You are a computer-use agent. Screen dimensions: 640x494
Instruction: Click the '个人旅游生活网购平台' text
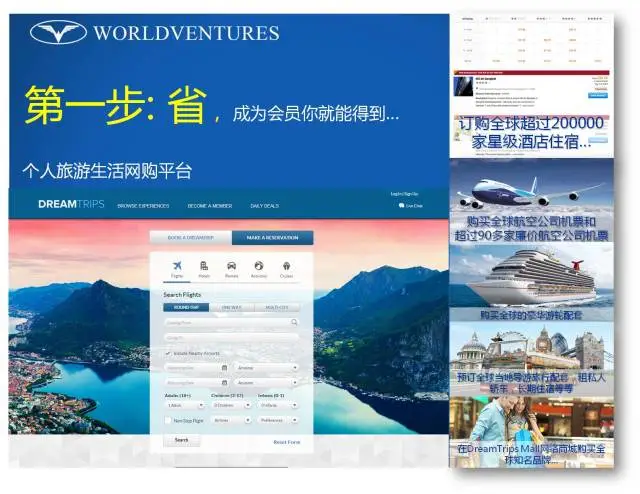point(107,171)
